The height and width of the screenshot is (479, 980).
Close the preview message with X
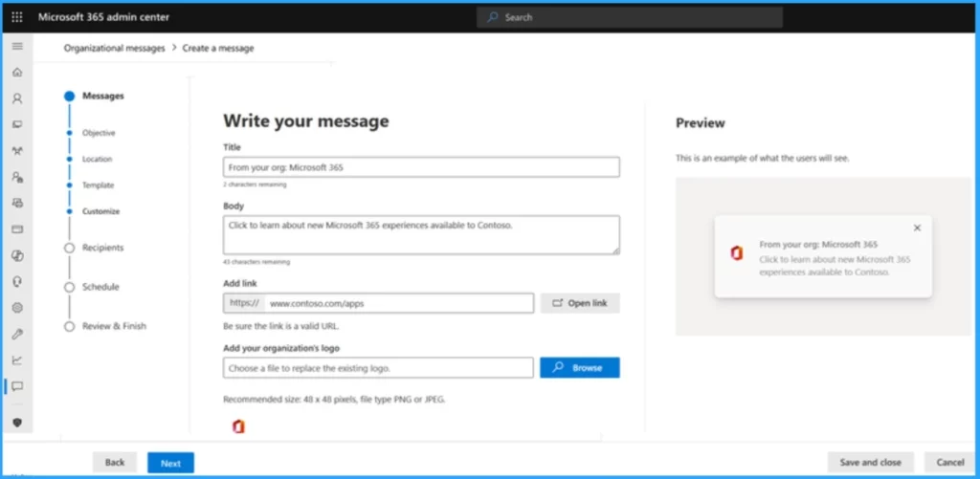(x=917, y=228)
